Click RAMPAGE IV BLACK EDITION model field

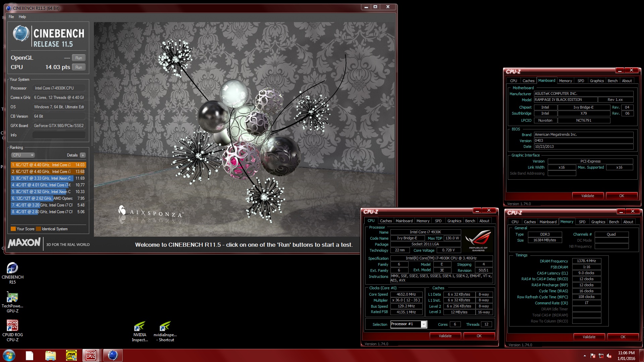click(566, 100)
